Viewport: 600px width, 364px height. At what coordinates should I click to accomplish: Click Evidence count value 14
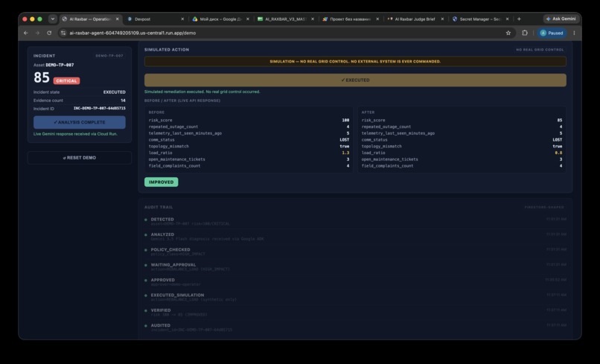123,100
